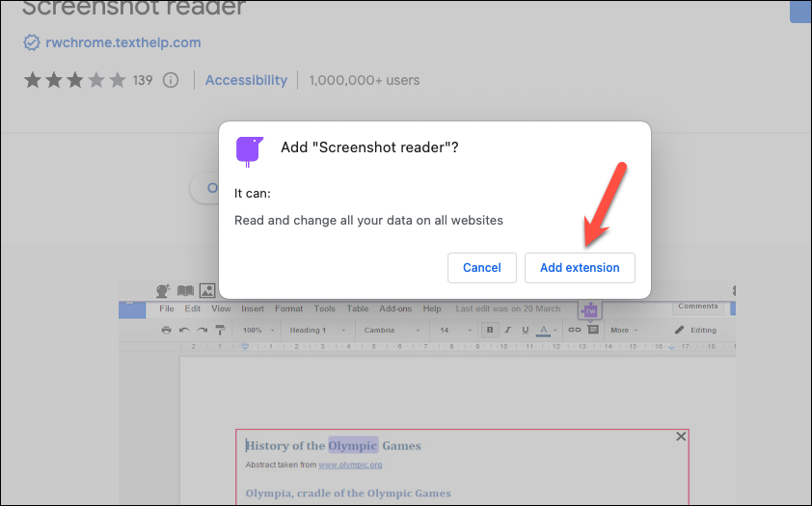Image resolution: width=812 pixels, height=506 pixels.
Task: Click the 139 ratings count
Action: pos(143,80)
